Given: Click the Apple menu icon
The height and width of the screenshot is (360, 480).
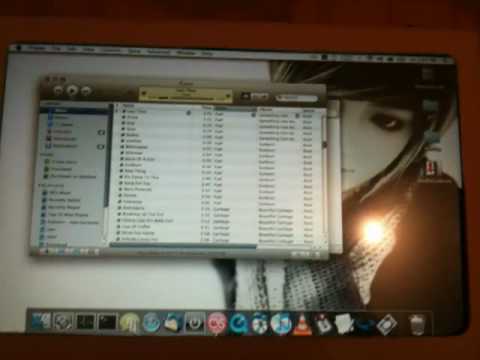Looking at the screenshot, I should point(19,48).
